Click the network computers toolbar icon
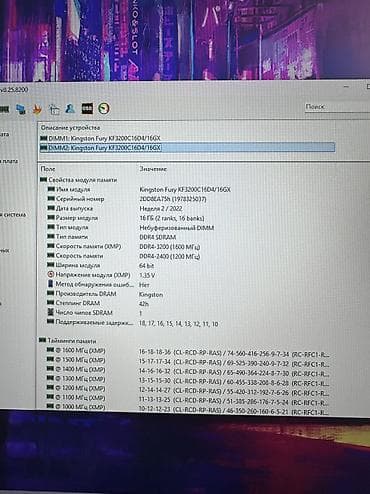The width and height of the screenshot is (370, 494). [x=21, y=109]
